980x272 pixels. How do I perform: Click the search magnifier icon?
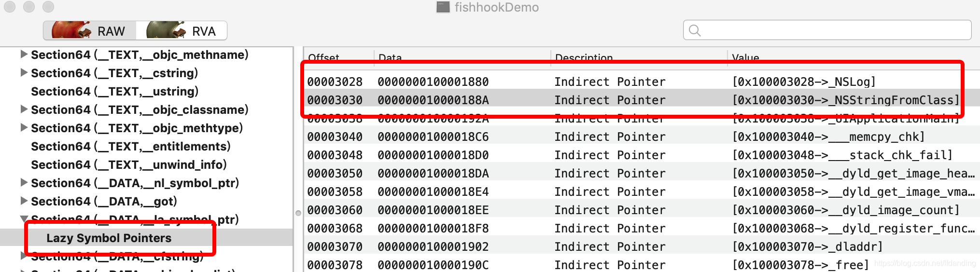[695, 30]
